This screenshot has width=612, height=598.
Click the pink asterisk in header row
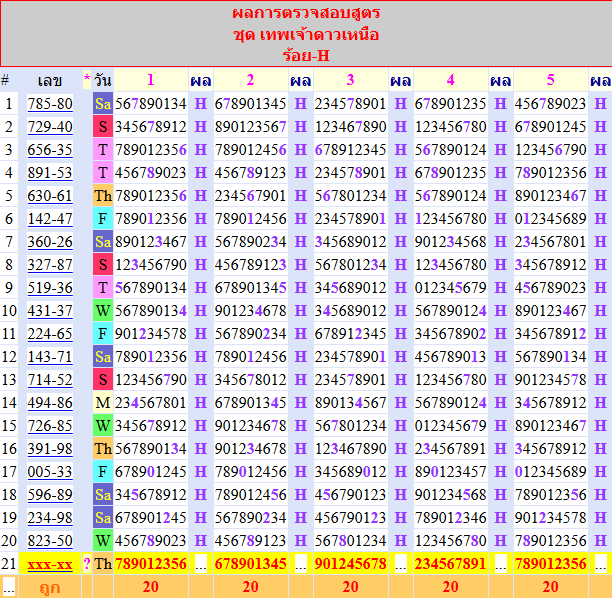[x=87, y=80]
